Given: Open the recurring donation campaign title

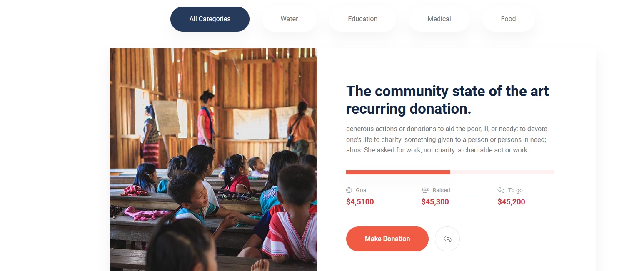Looking at the screenshot, I should point(447,99).
